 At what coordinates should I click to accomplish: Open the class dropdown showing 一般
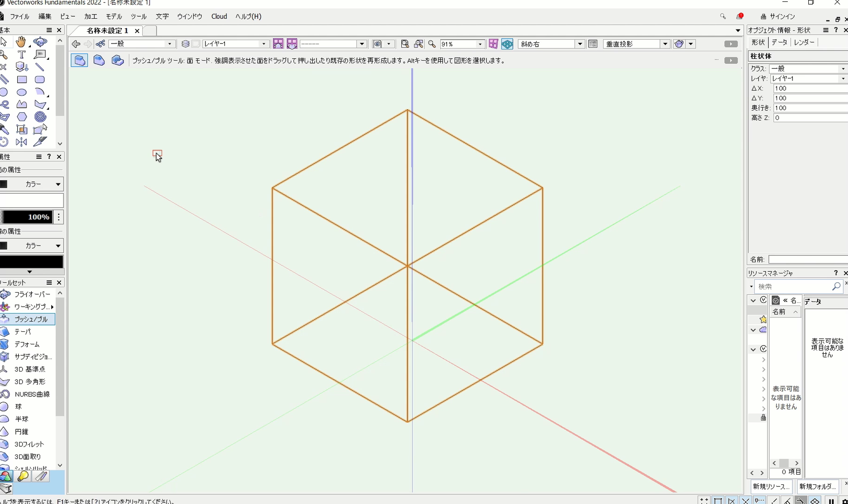point(142,44)
